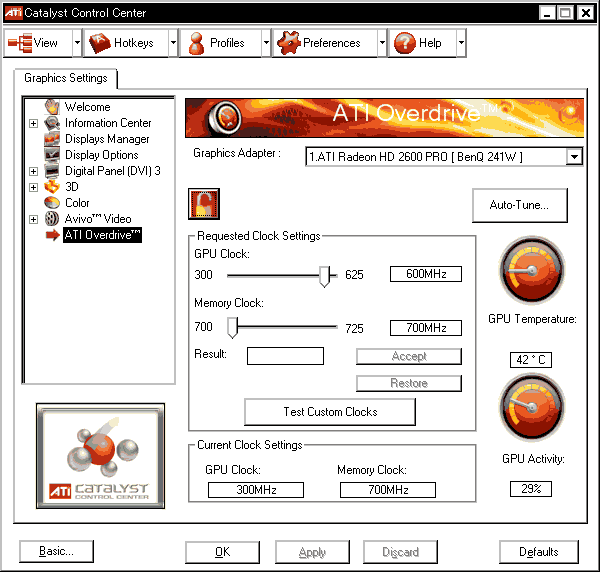This screenshot has width=600, height=572.
Task: Click the ATI logo in title bar
Action: coord(13,12)
